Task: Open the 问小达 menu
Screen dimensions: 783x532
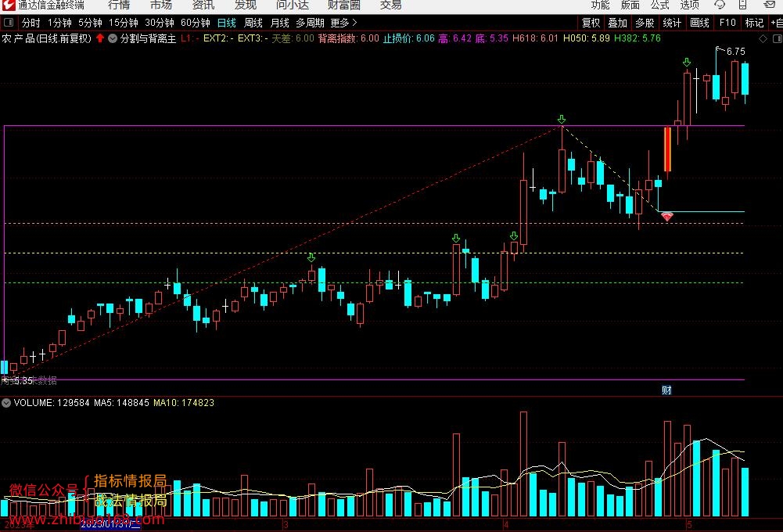Action: click(x=292, y=5)
